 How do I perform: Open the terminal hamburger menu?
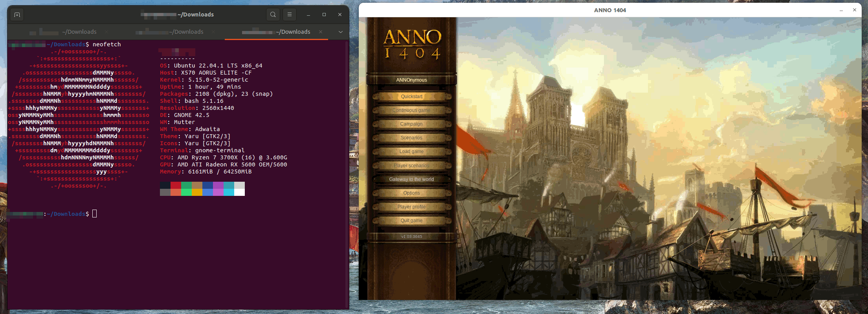pyautogui.click(x=290, y=15)
